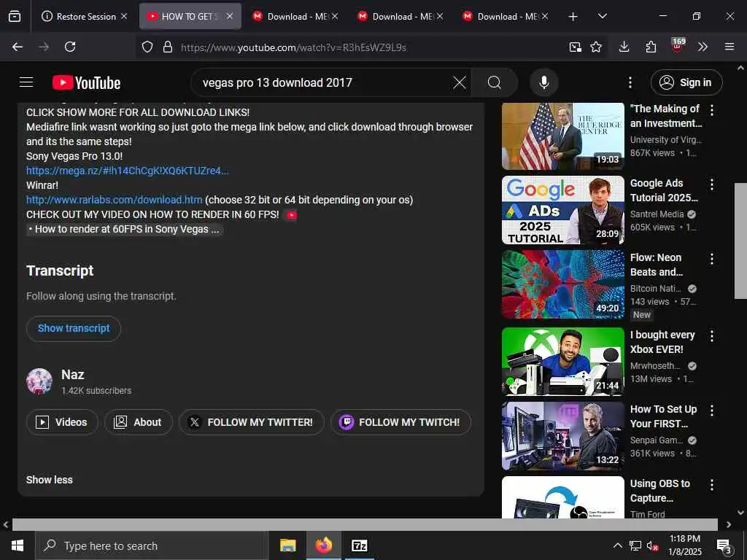Open YouTube settings three-dot menu

(630, 82)
